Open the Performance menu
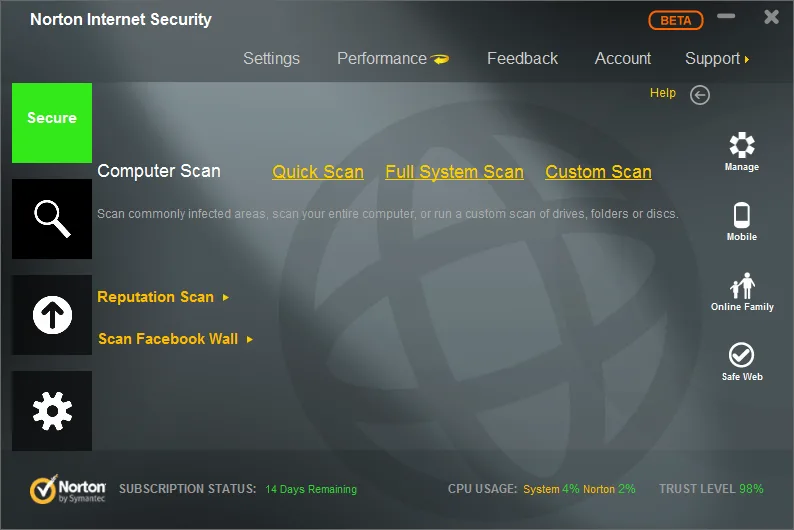Screen dimensions: 794x530 [382, 59]
